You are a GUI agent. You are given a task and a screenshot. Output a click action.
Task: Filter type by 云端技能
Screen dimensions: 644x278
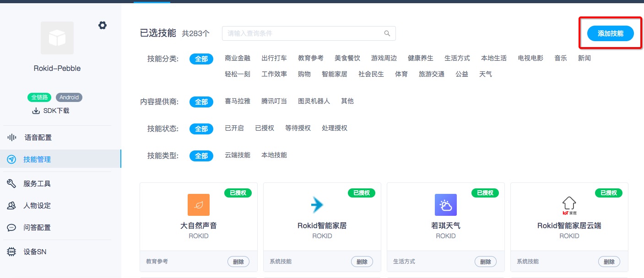(238, 155)
